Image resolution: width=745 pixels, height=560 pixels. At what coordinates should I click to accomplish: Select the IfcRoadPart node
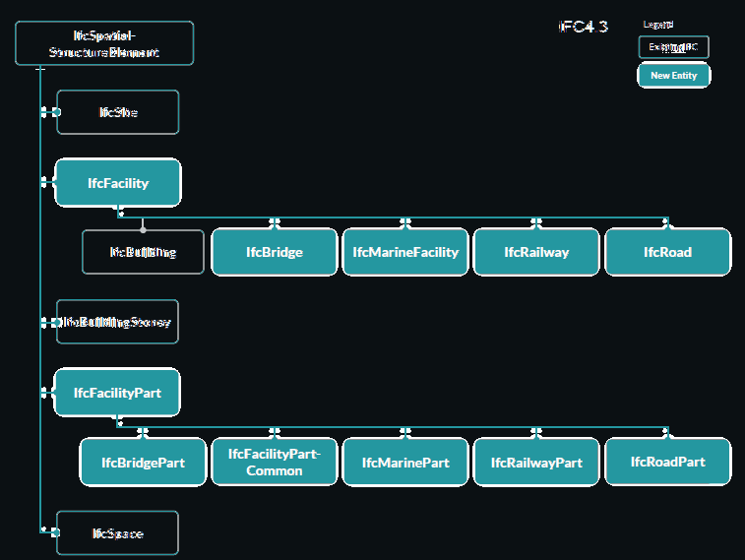tap(667, 462)
